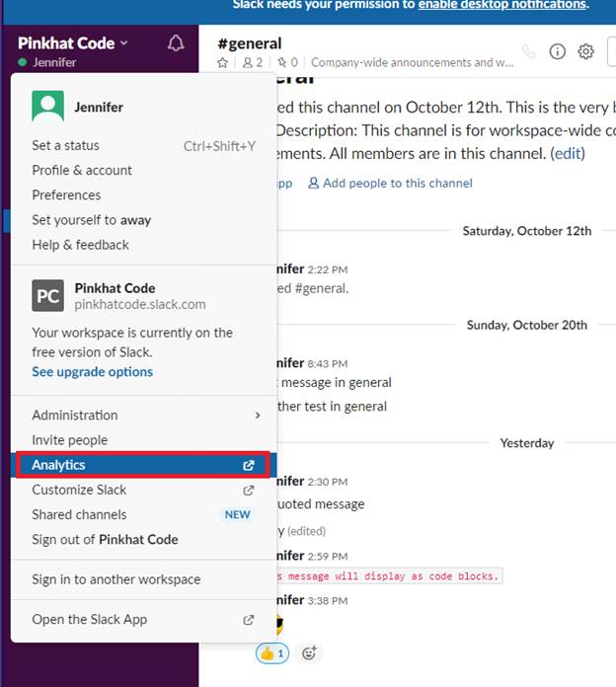Click Open the Slack App
Viewport: 616px width, 687px height.
click(x=144, y=620)
